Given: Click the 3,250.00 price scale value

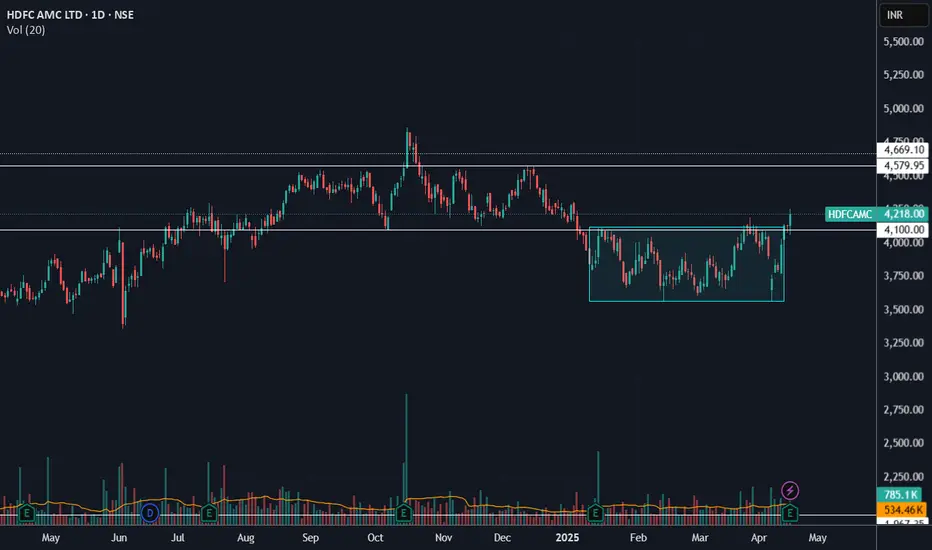Looking at the screenshot, I should tap(903, 343).
